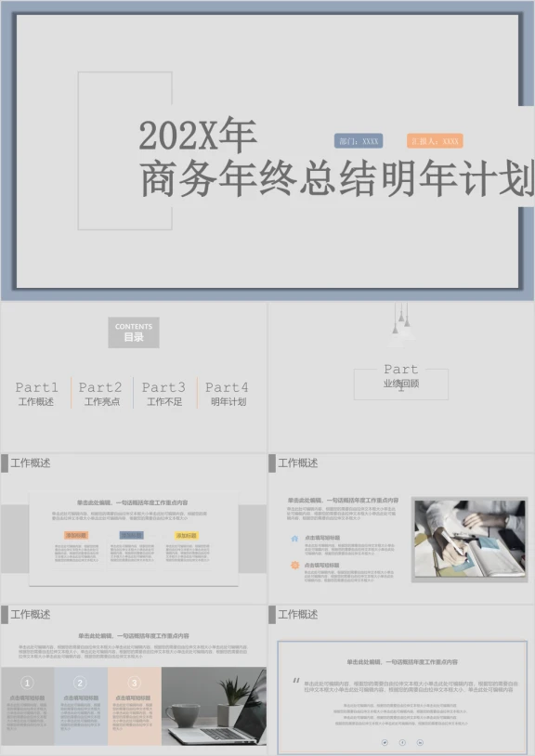
Task: Click 工作概述 heading above the quote slide
Action: point(298,614)
